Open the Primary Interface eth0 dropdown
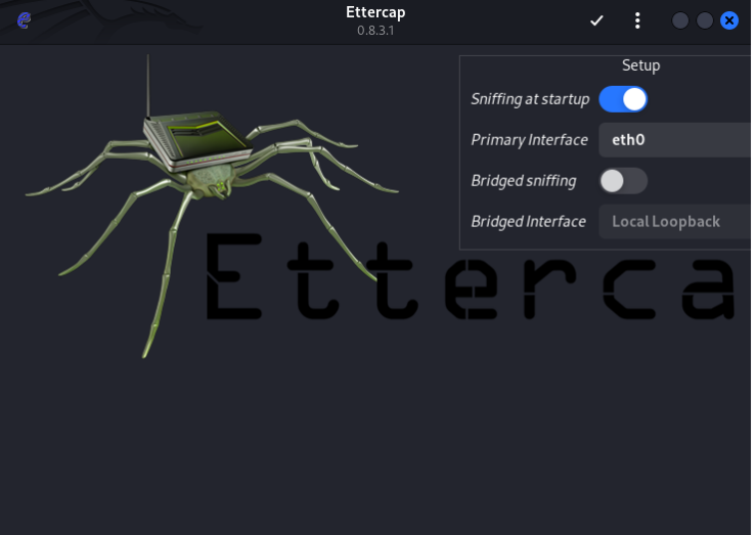 (x=675, y=140)
